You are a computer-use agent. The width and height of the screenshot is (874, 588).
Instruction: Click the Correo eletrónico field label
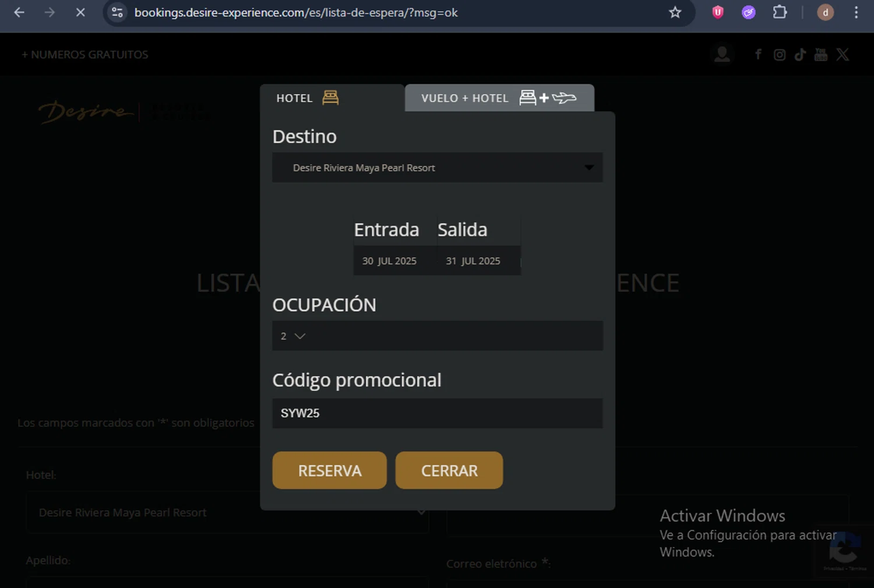click(x=498, y=564)
